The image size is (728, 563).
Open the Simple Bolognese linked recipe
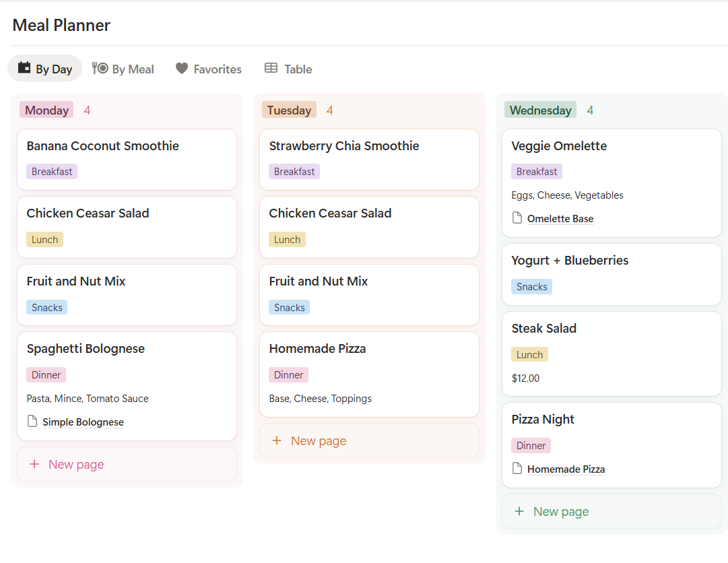coord(83,422)
